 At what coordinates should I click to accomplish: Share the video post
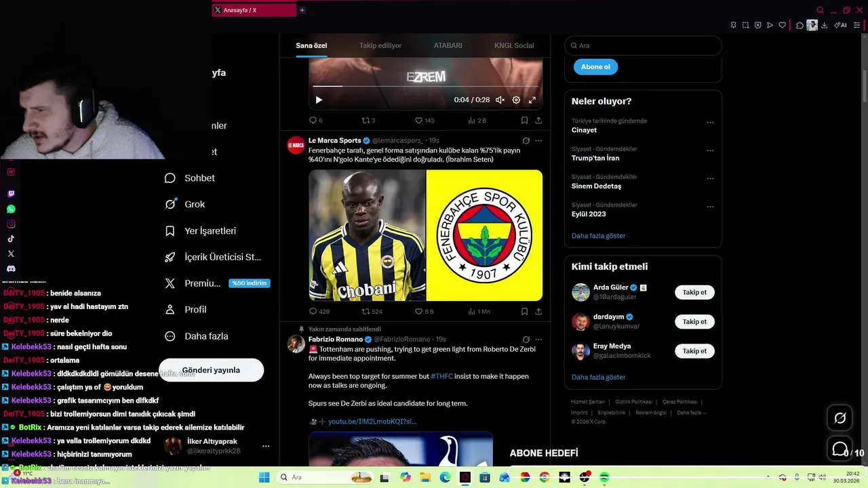click(538, 120)
